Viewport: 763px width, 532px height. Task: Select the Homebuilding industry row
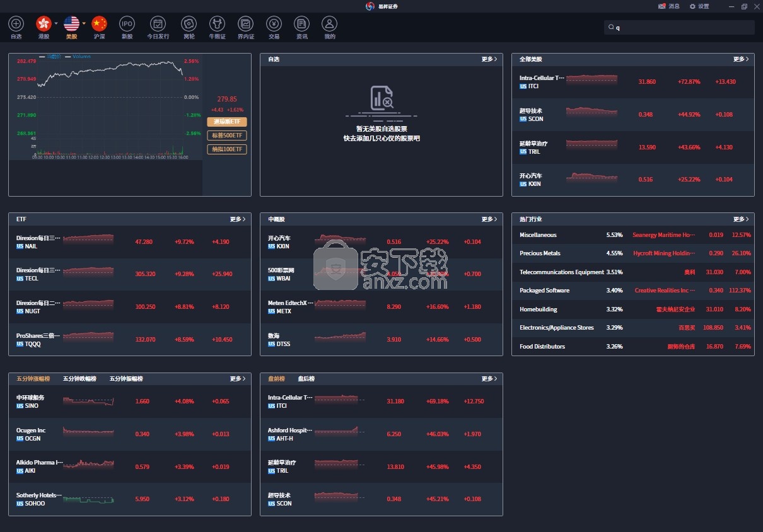(x=632, y=309)
